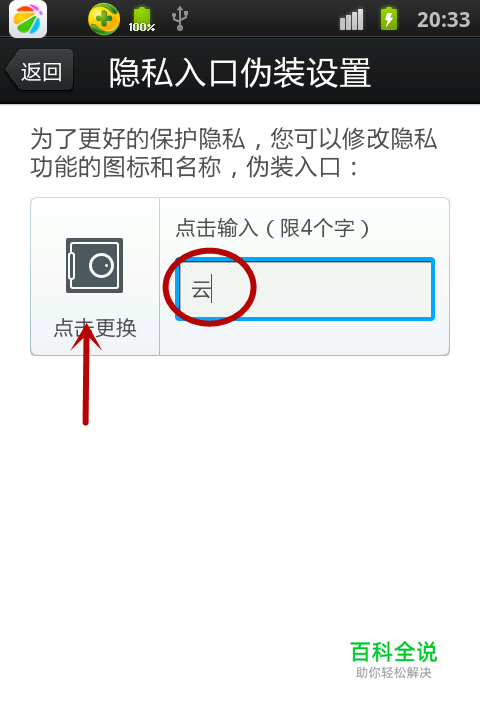Tap the 助你轻松解决 watermark subtitle

click(x=393, y=672)
